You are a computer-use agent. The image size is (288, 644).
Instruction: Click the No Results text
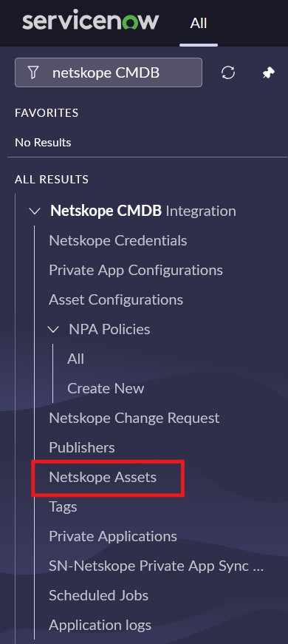43,143
